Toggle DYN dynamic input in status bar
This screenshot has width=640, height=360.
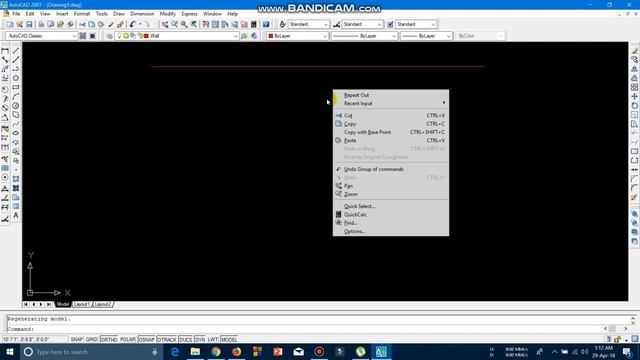point(200,340)
